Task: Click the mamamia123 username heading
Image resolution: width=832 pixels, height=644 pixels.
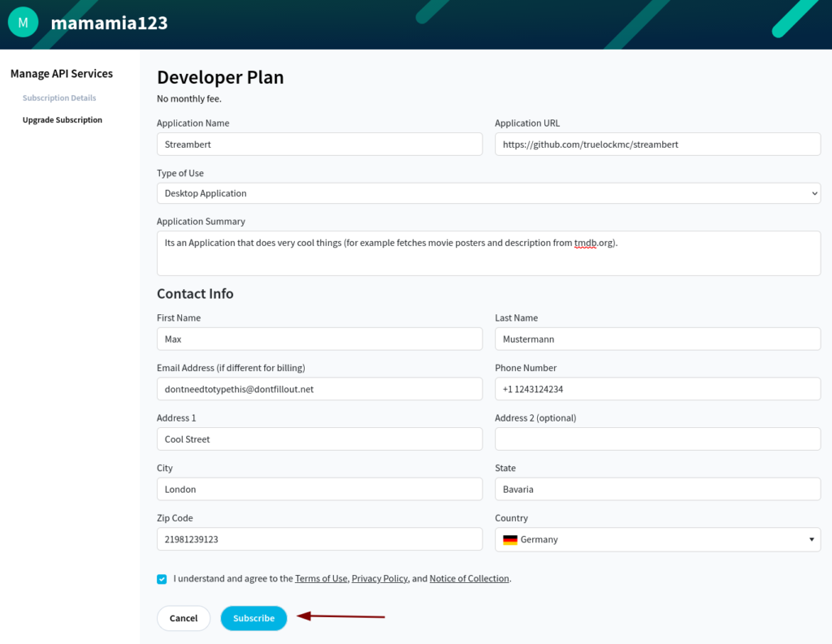Action: [x=110, y=23]
